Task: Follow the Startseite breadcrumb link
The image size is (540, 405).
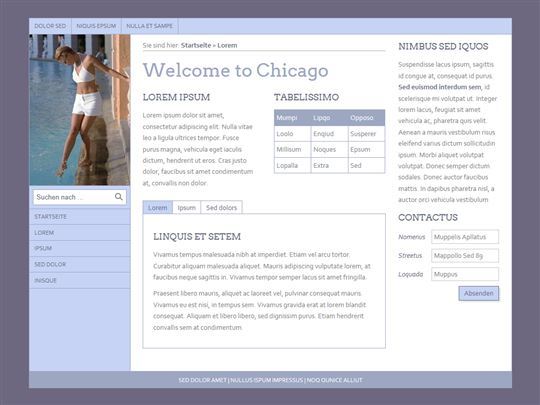Action: pos(196,45)
